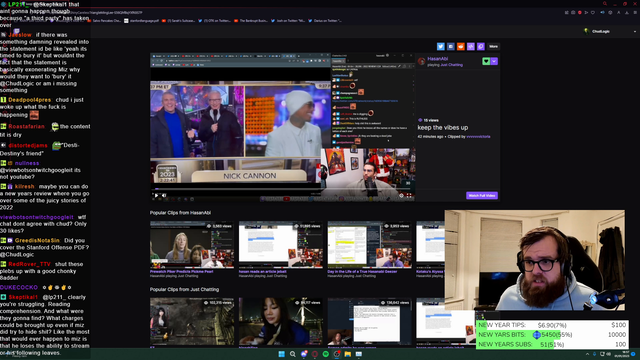This screenshot has height=360, width=640.
Task: Show hidden system tray icons
Action: 587,354
